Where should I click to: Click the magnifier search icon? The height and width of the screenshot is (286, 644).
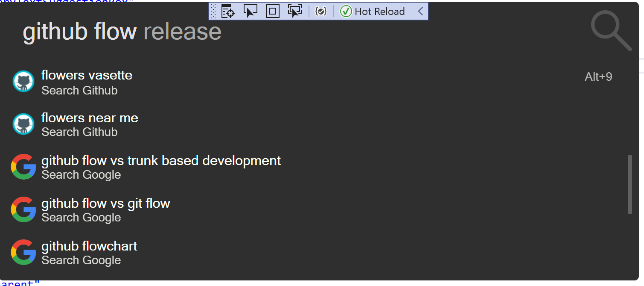(x=611, y=31)
